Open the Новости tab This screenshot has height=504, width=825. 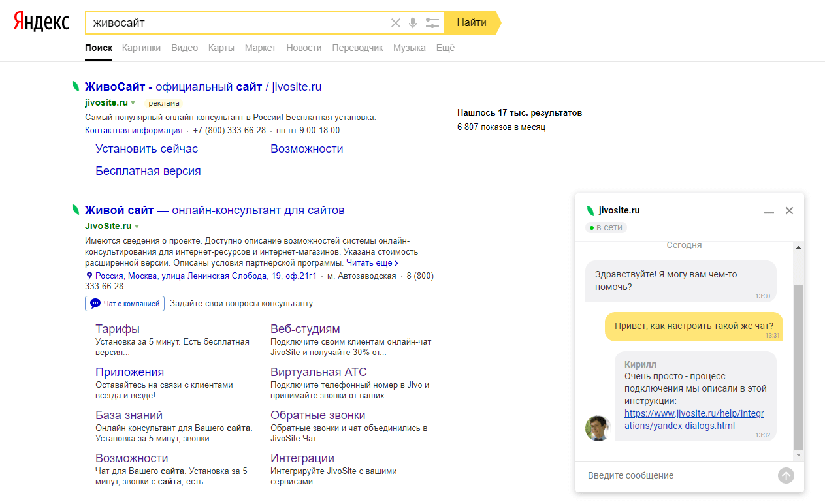[x=304, y=48]
